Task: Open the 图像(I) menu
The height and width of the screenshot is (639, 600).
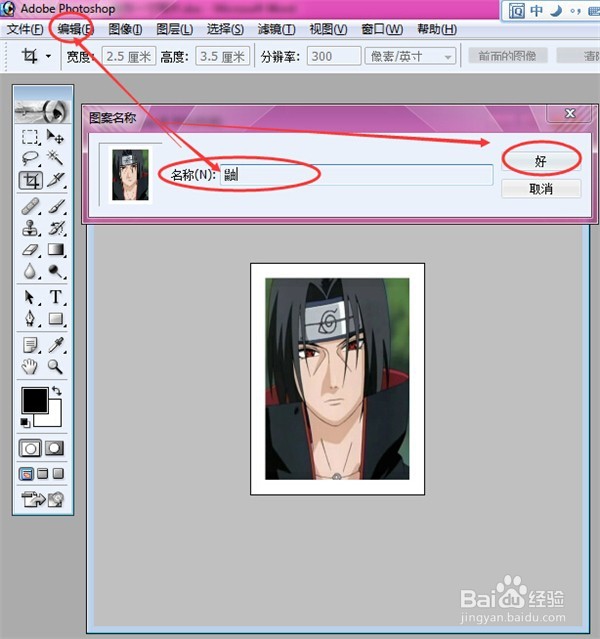Action: pyautogui.click(x=126, y=29)
